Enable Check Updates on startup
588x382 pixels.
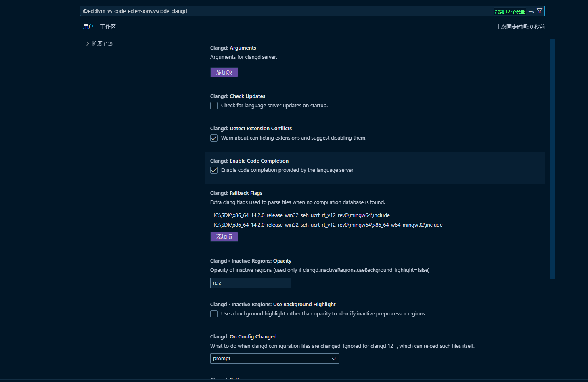tap(214, 105)
